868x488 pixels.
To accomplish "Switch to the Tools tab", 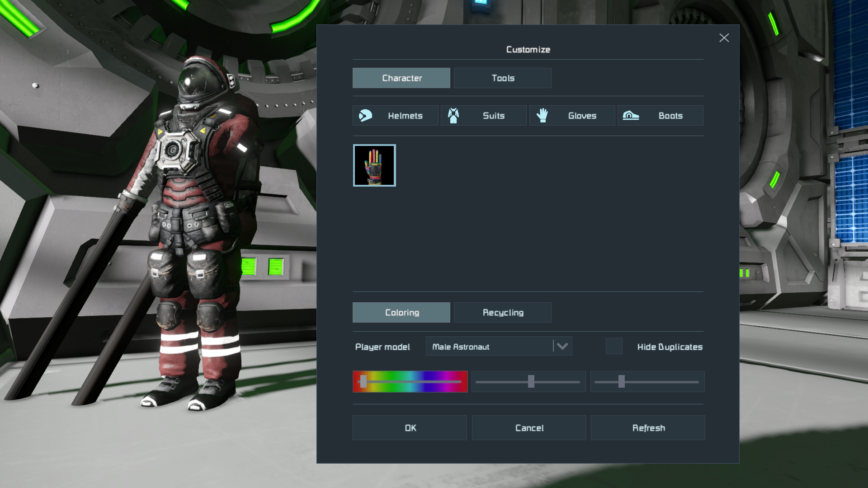I will click(502, 78).
